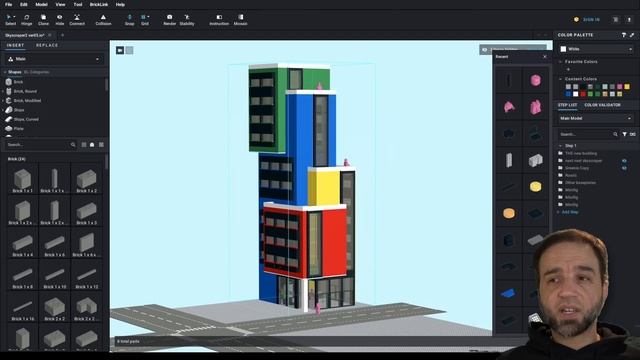Toggle visibility of the second step folder
The image size is (640, 360).
point(624,161)
